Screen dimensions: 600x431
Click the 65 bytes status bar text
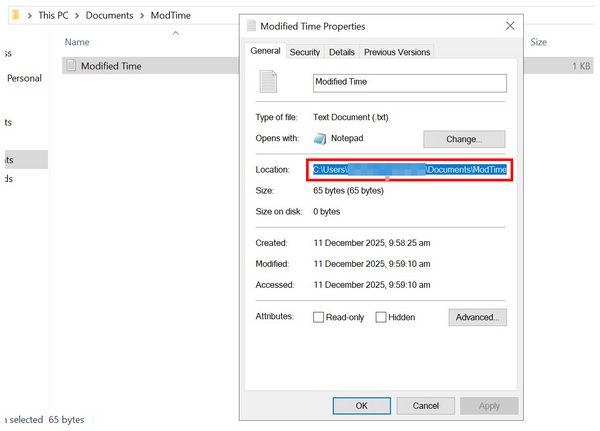[66, 420]
